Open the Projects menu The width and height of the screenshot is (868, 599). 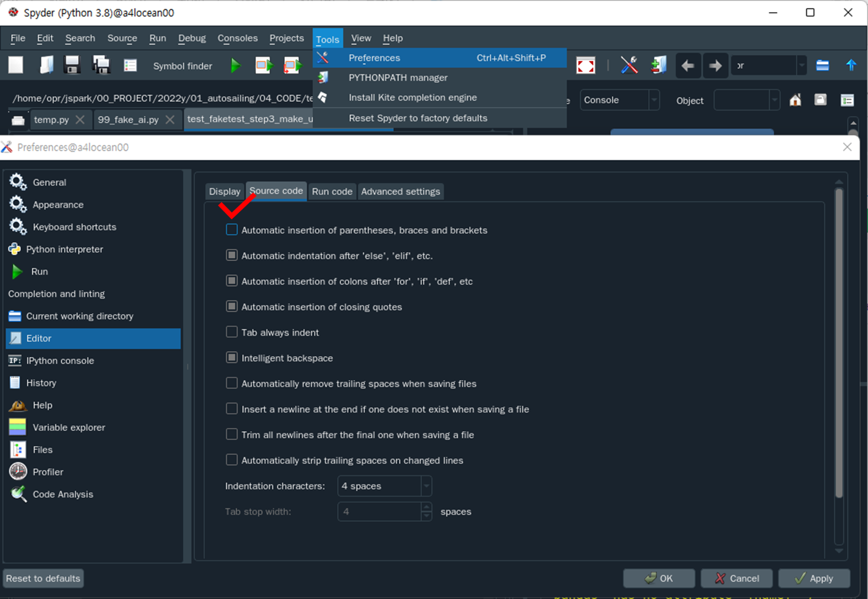tap(286, 38)
